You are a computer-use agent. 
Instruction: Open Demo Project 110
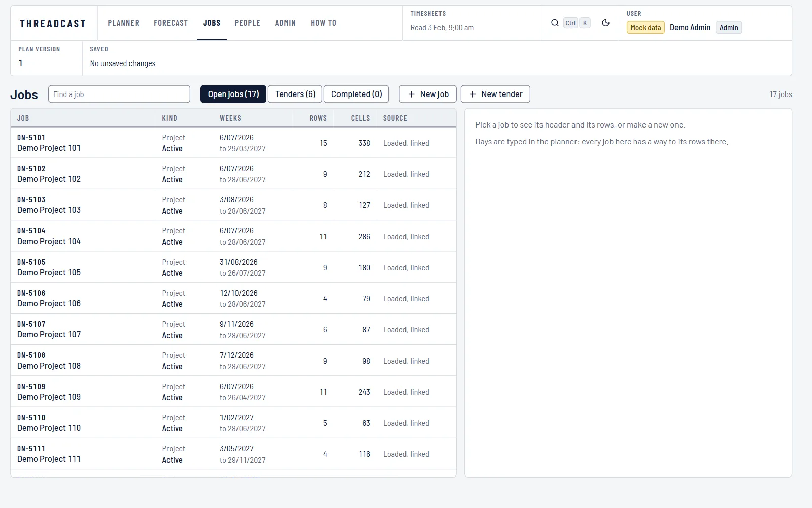click(x=233, y=423)
